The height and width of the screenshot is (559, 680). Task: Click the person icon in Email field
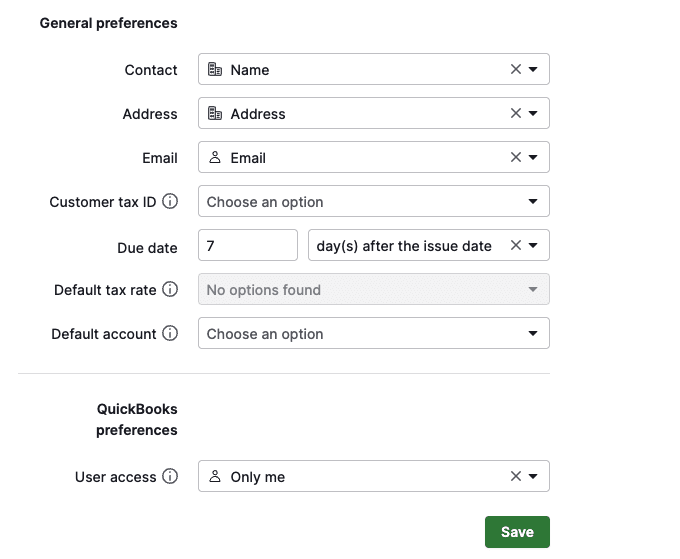215,157
